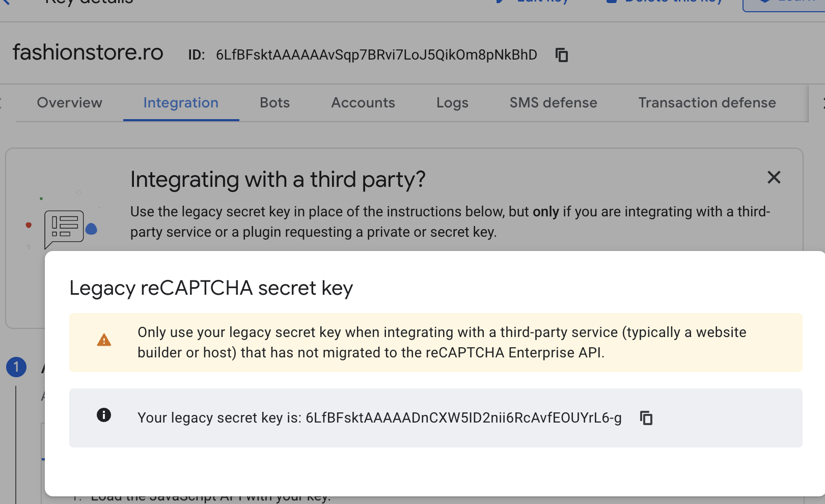
Task: Copy the legacy secret key
Action: [646, 418]
